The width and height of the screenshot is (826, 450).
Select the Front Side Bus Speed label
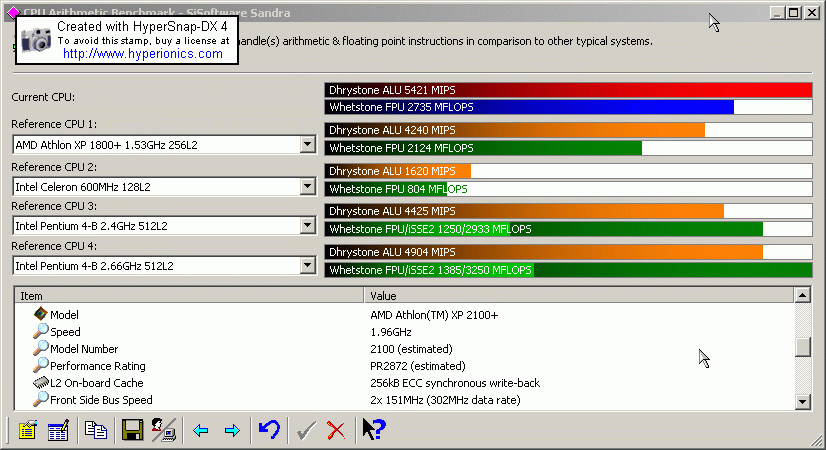(101, 400)
